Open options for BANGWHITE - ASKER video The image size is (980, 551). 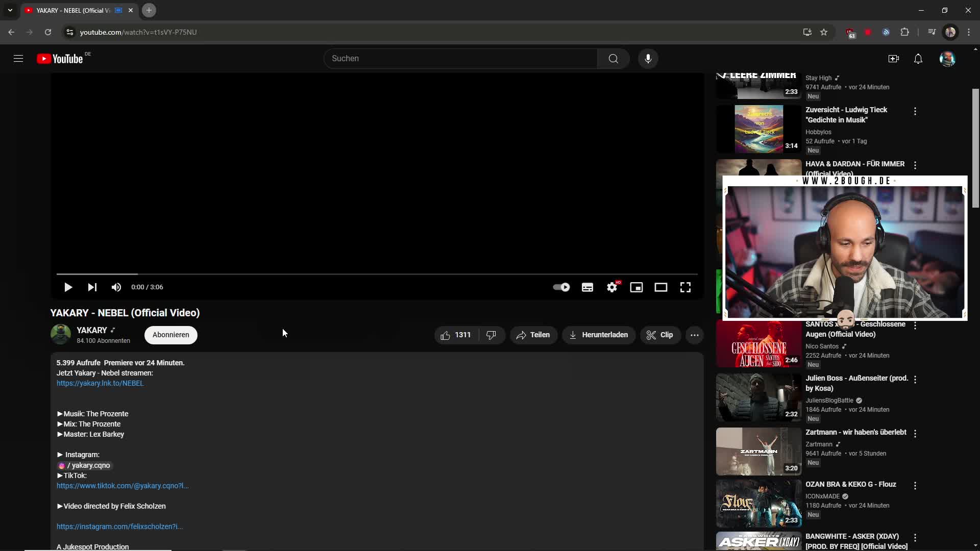915,538
